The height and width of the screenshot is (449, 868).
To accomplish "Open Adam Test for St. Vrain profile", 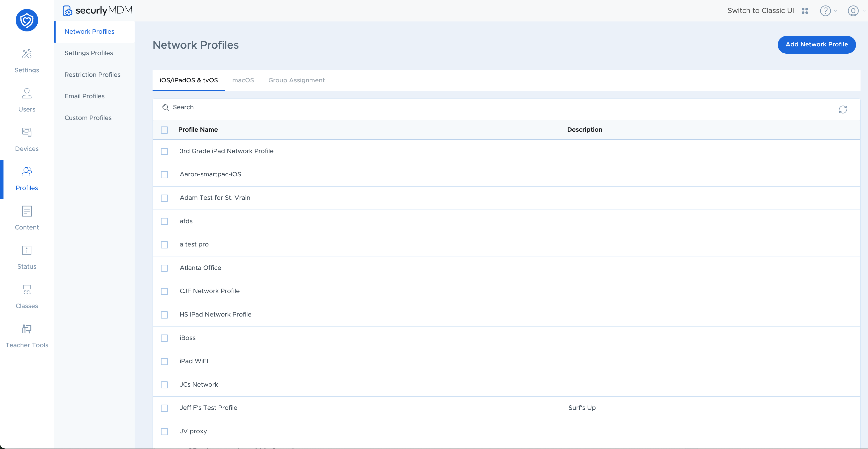I will (215, 198).
